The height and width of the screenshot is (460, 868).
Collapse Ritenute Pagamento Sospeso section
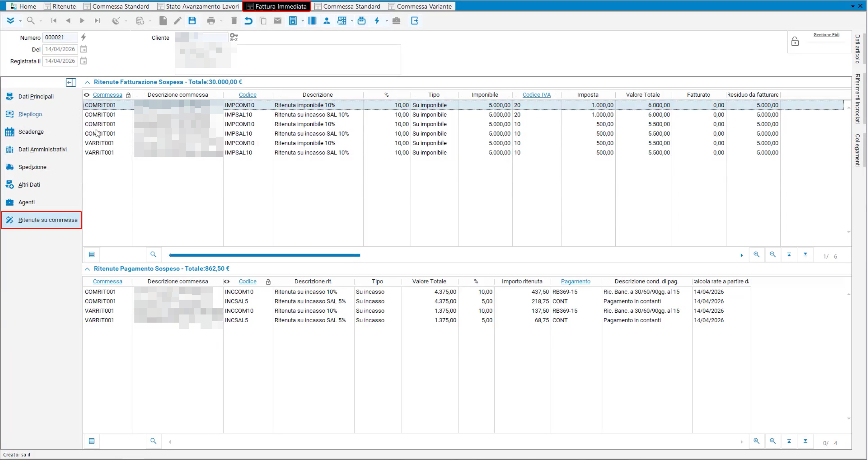point(87,269)
